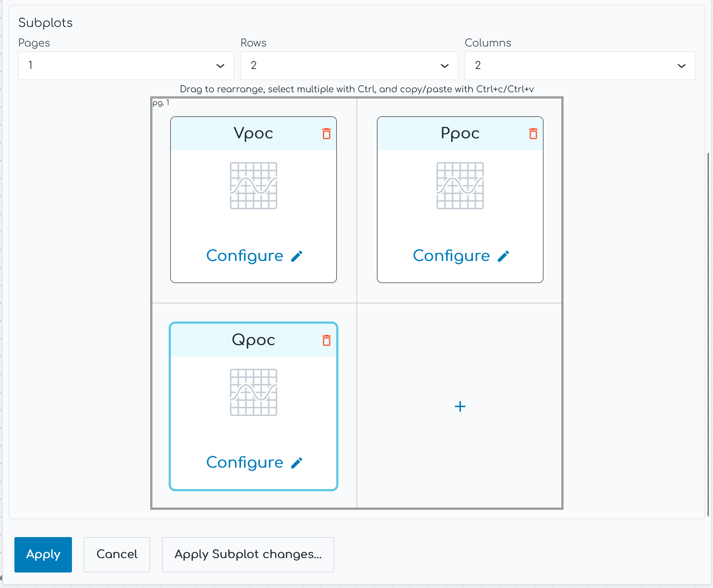The width and height of the screenshot is (713, 588).
Task: Select the Qpoc subplot card
Action: coord(254,406)
